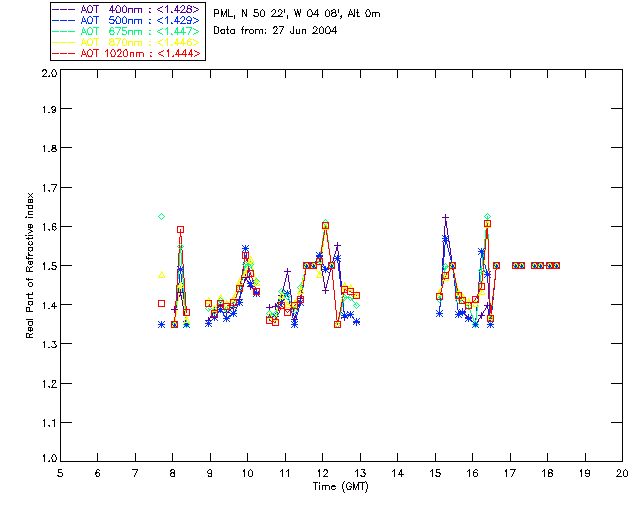
Task: Click the 2.0 y-axis tick label
Action: tap(49, 74)
